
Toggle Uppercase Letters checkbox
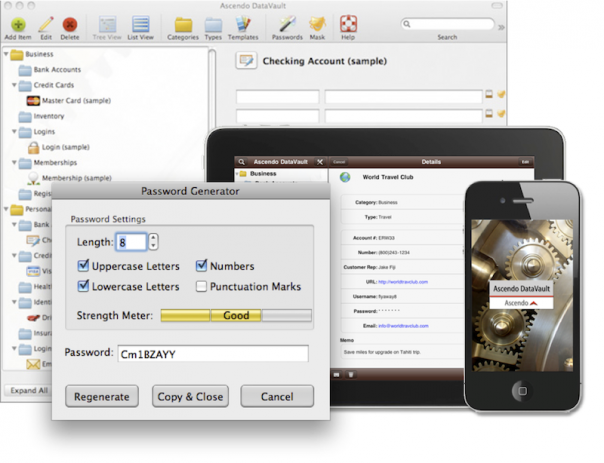point(83,265)
